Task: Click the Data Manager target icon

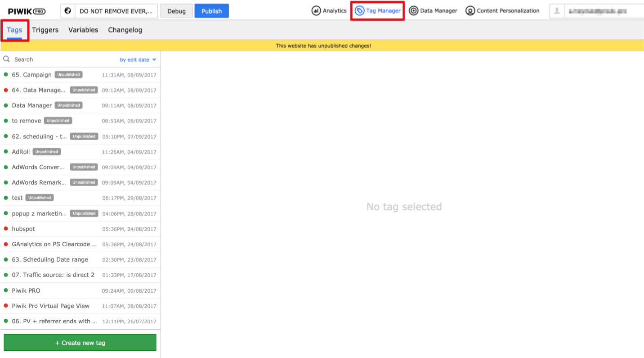Action: 413,11
